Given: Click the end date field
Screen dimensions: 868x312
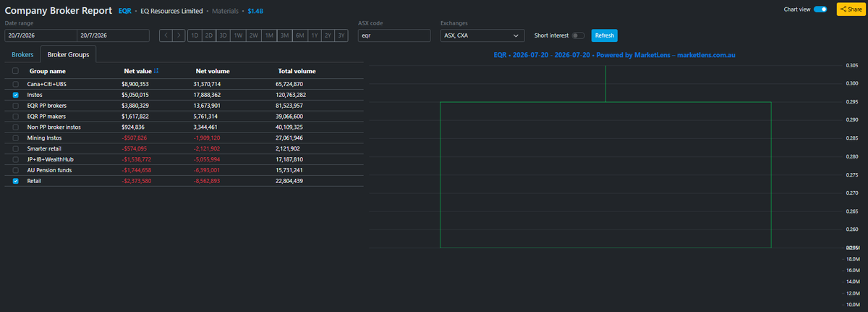Looking at the screenshot, I should click(113, 35).
